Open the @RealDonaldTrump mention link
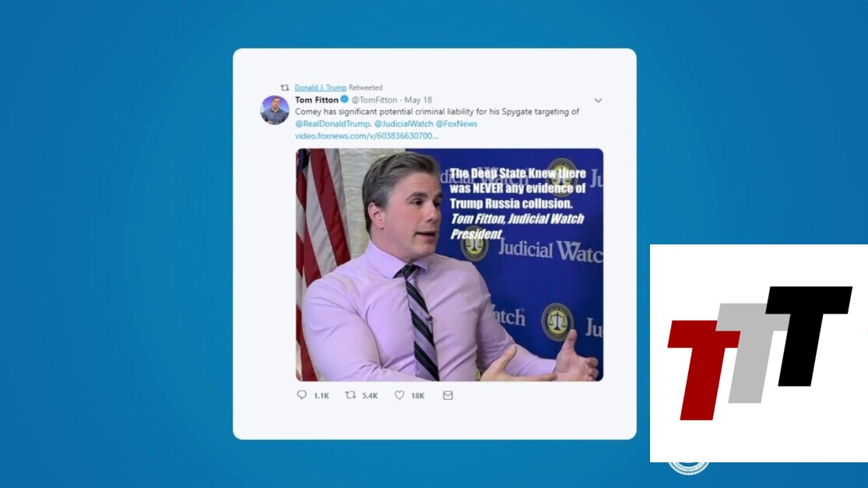The image size is (868, 488). point(332,124)
